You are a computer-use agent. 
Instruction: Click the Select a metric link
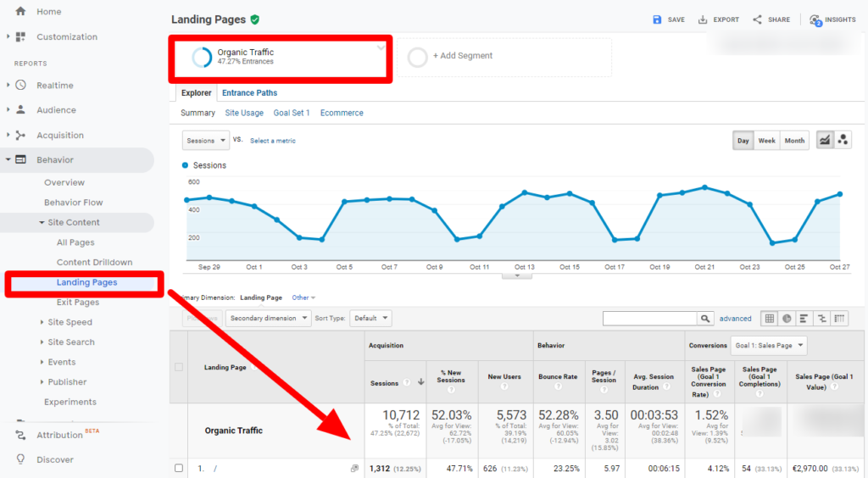pos(273,141)
